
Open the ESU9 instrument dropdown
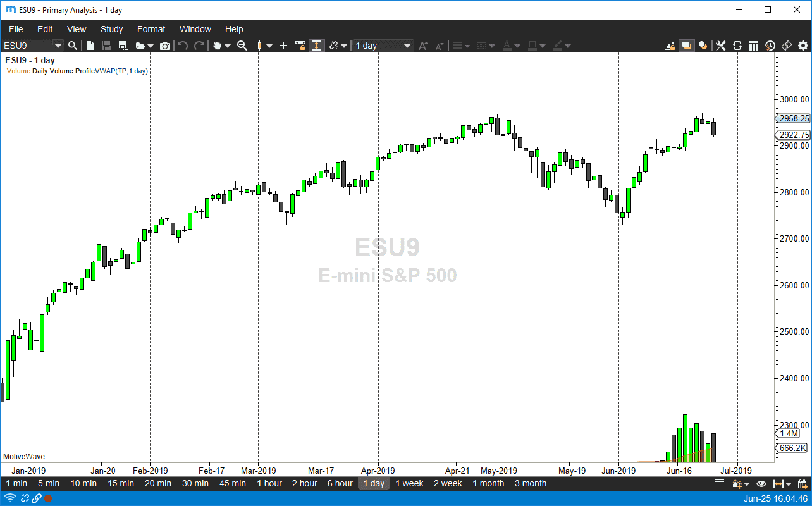pyautogui.click(x=58, y=46)
